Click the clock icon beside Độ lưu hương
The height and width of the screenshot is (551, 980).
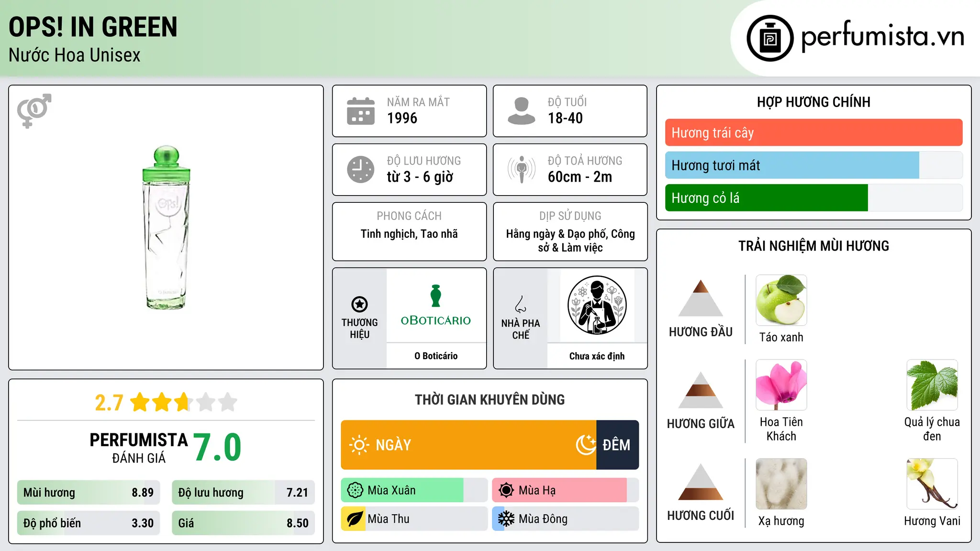pyautogui.click(x=360, y=169)
